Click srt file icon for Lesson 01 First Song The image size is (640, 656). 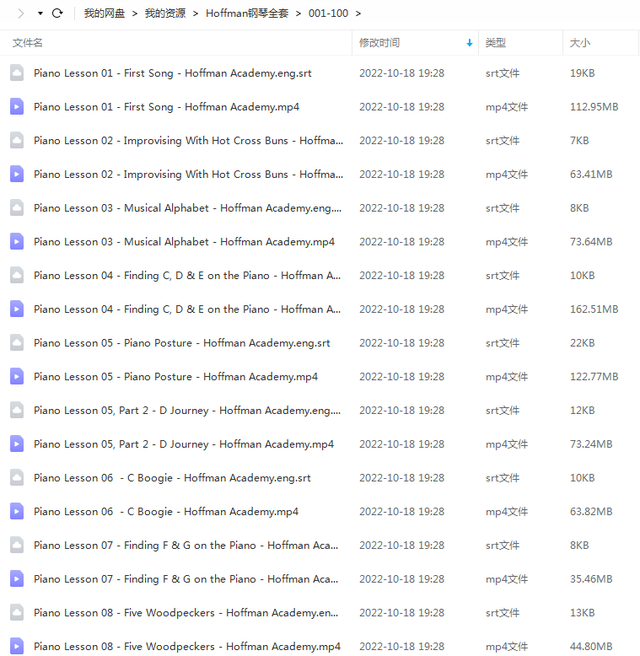(x=17, y=73)
